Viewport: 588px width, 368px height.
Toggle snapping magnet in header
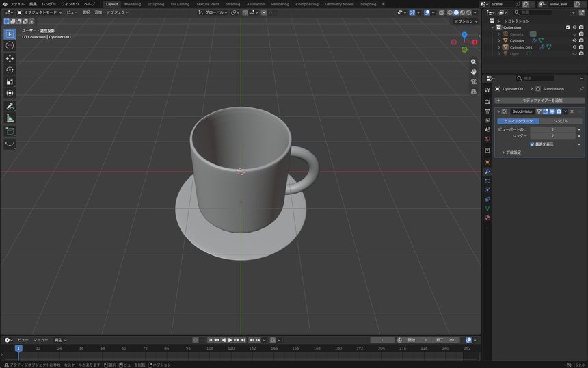[245, 12]
